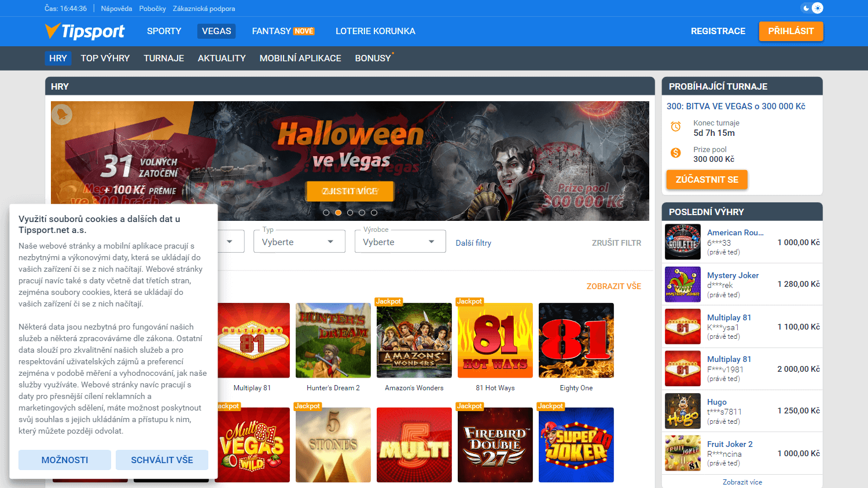
Task: Click Fruit Joker 2 name in recent wins
Action: coord(730,444)
